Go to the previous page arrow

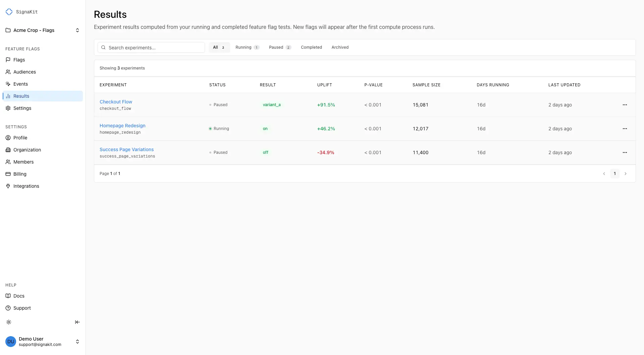604,174
